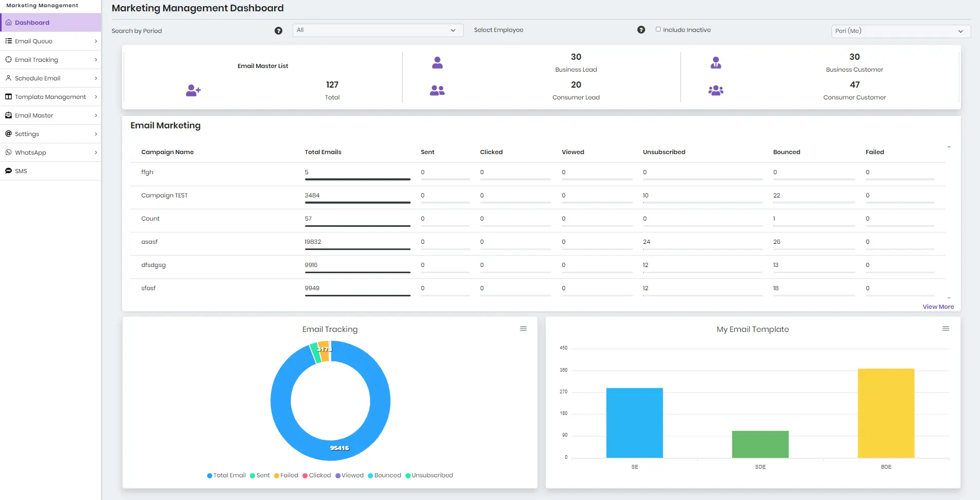
Task: Open the Email Tracking chart hamburger menu
Action: coord(523,328)
